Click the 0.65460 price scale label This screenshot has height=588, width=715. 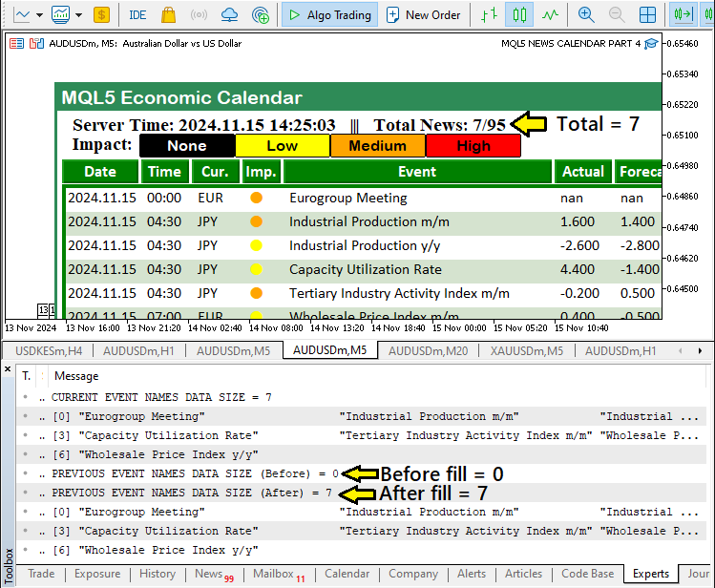(683, 44)
